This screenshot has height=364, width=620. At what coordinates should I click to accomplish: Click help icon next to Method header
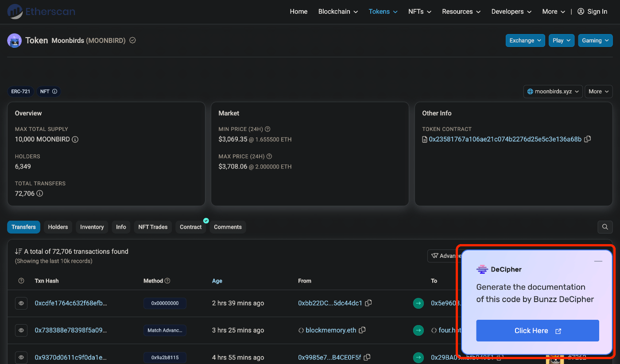click(x=167, y=281)
